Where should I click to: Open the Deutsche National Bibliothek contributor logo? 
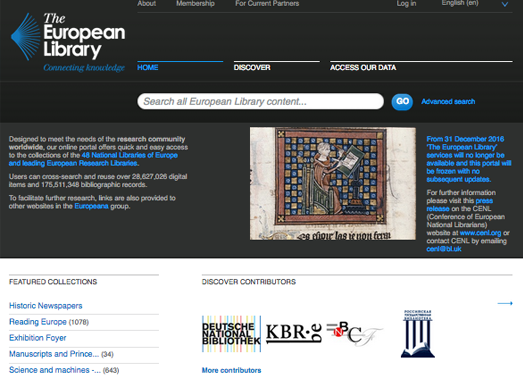tap(231, 334)
